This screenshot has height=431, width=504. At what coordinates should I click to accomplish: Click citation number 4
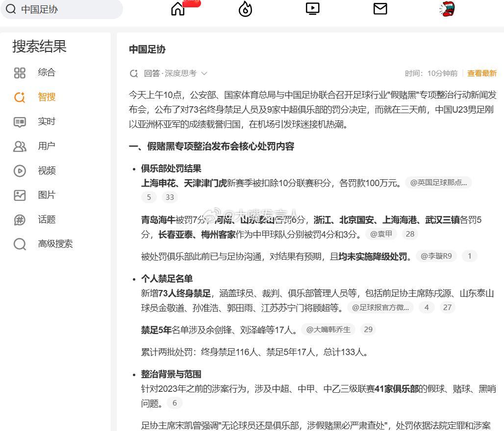click(x=427, y=308)
